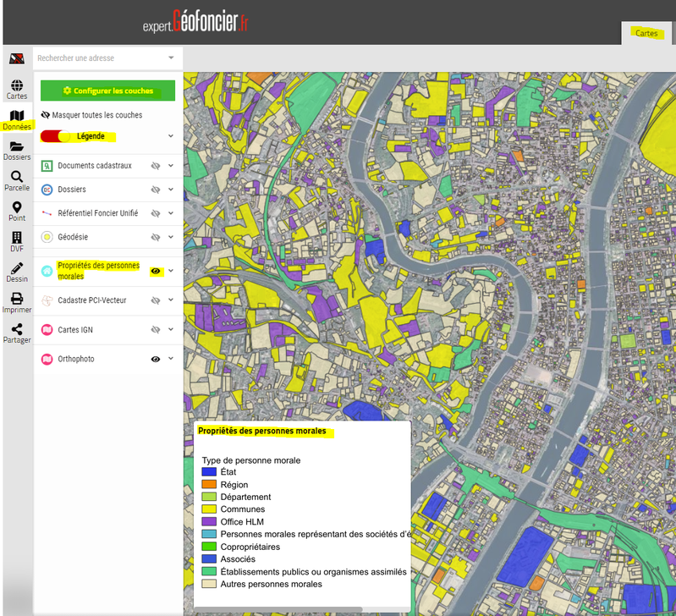Hide the Propriétés des personnes morales layer
The image size is (676, 616).
click(156, 271)
